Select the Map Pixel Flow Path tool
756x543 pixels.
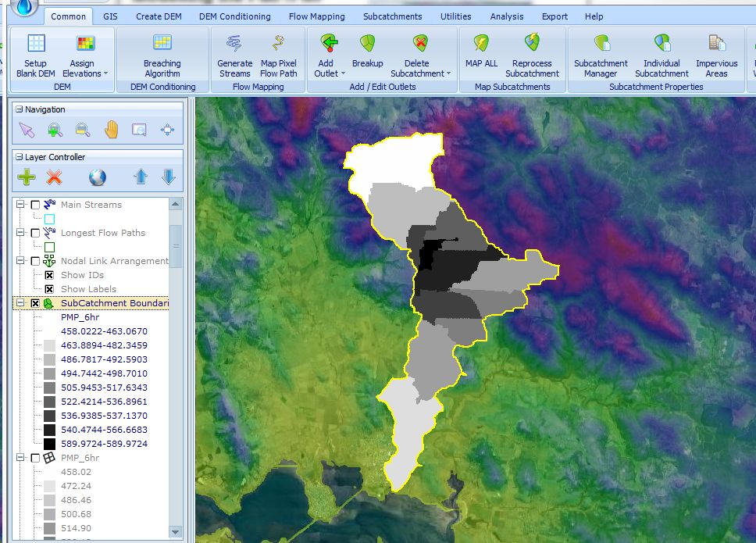click(279, 45)
